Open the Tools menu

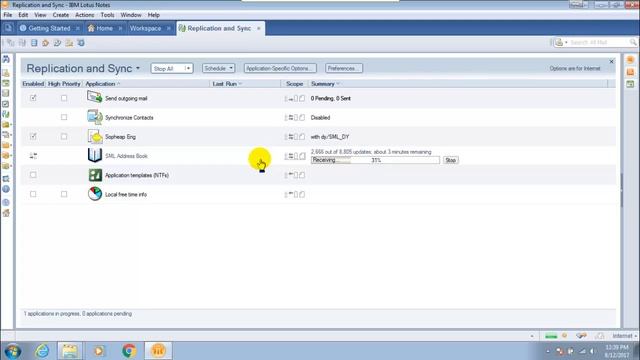[x=107, y=15]
